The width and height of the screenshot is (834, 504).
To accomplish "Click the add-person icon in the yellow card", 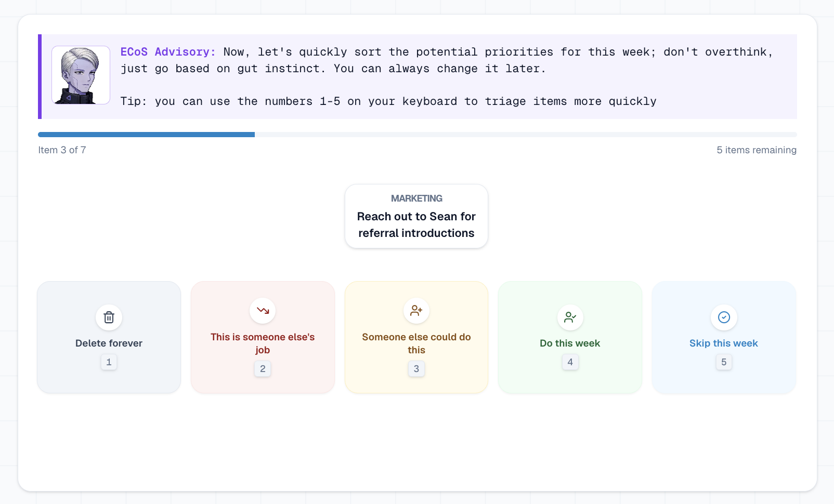I will pos(416,311).
